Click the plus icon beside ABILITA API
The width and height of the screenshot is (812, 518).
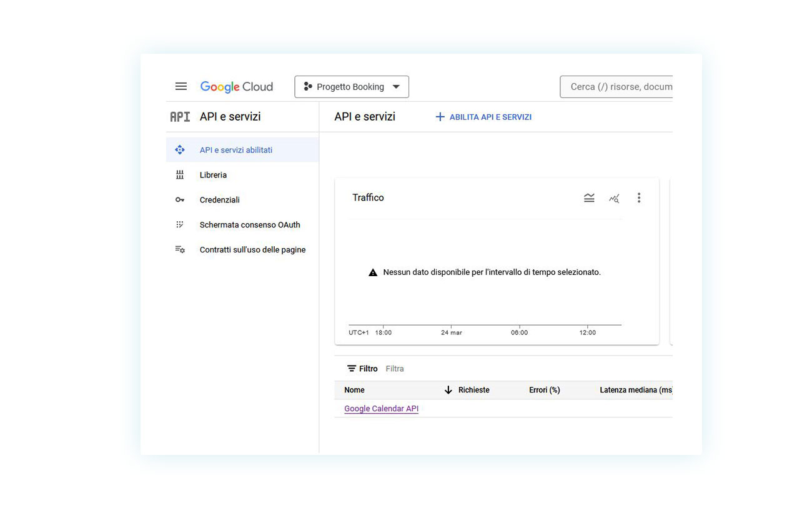tap(440, 117)
